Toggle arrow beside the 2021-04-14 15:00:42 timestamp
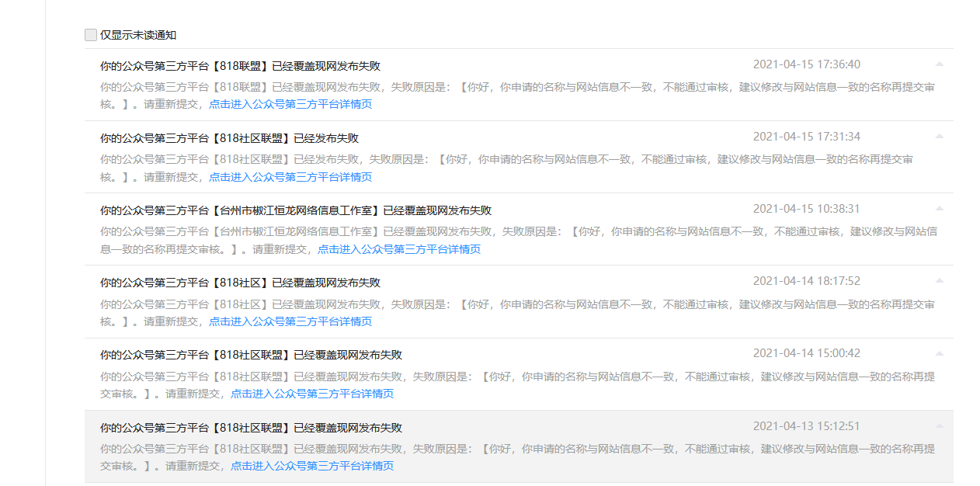The height and width of the screenshot is (486, 980). click(x=939, y=353)
